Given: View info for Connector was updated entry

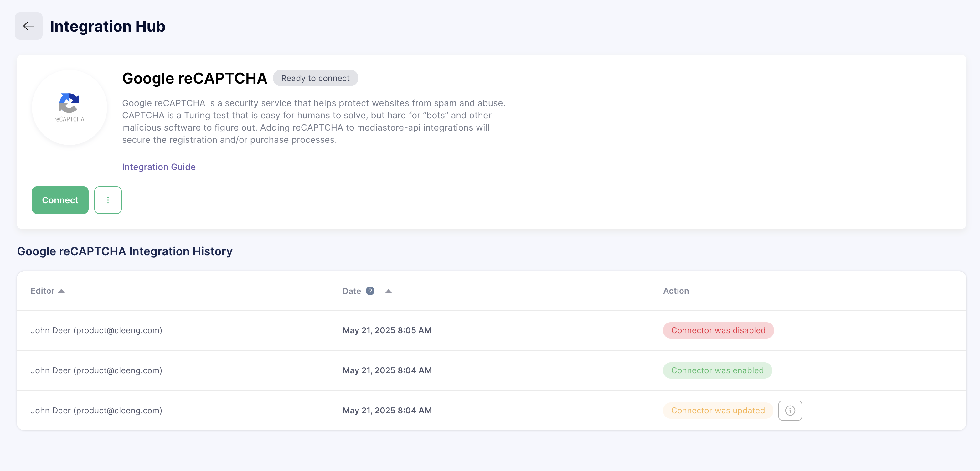Looking at the screenshot, I should (790, 411).
